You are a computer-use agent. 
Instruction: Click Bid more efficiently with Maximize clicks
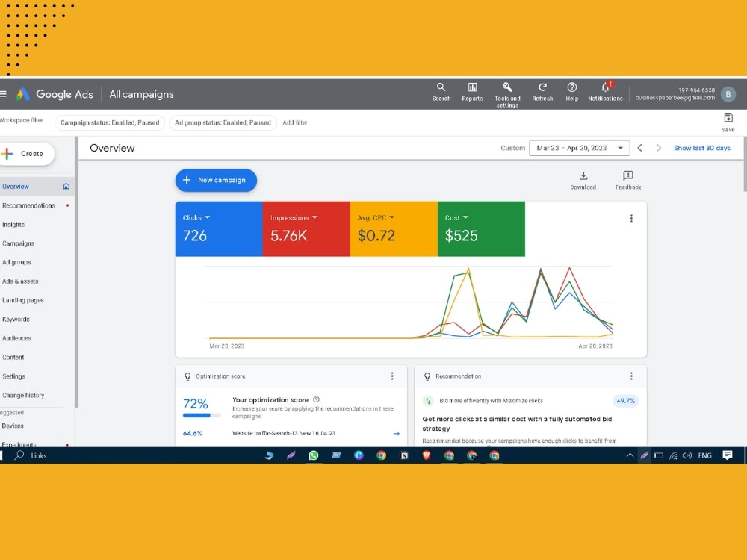491,401
